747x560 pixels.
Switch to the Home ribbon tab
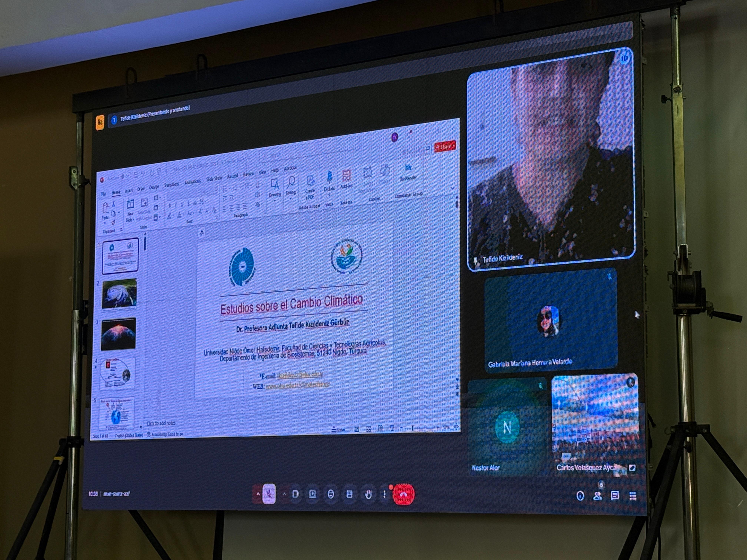pos(116,192)
